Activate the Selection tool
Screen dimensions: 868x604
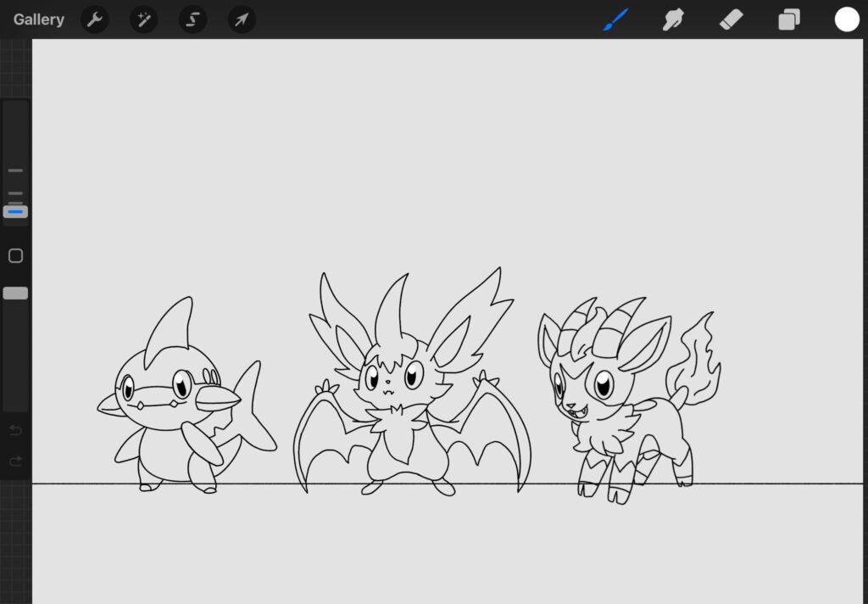[x=192, y=20]
